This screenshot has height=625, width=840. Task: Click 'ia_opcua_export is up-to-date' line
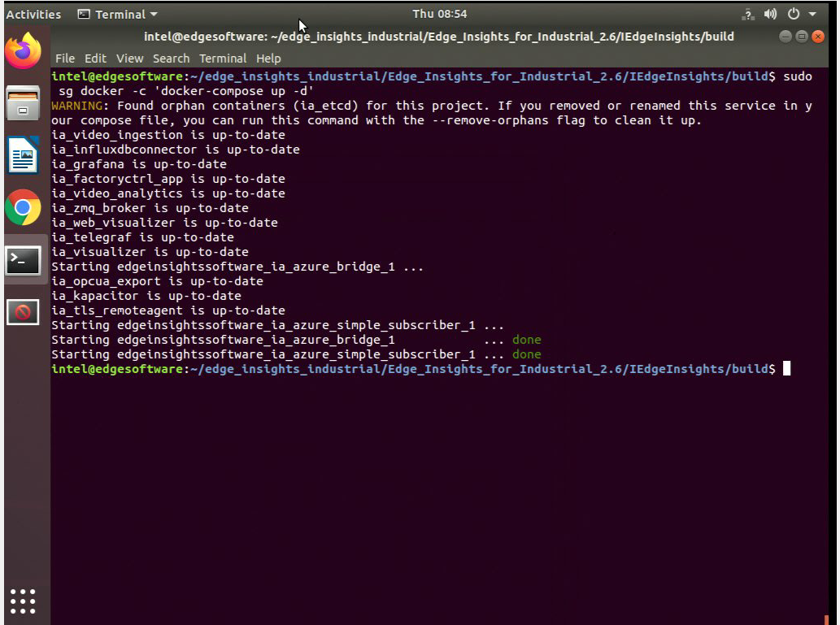click(x=158, y=281)
